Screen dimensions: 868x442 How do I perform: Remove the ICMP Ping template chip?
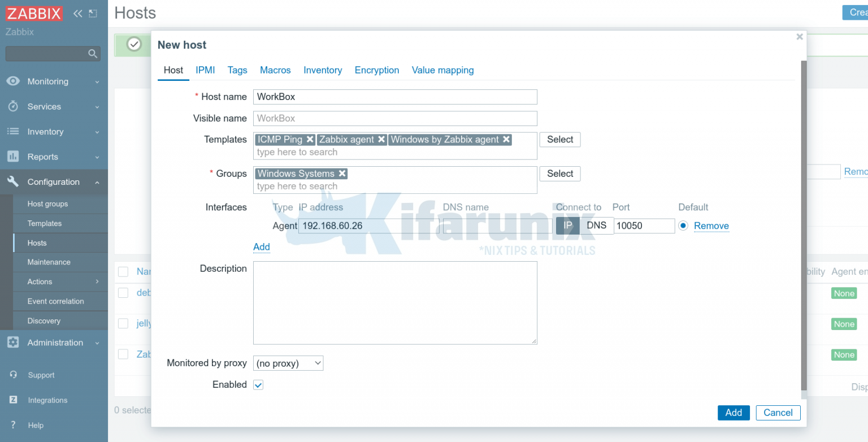click(310, 139)
